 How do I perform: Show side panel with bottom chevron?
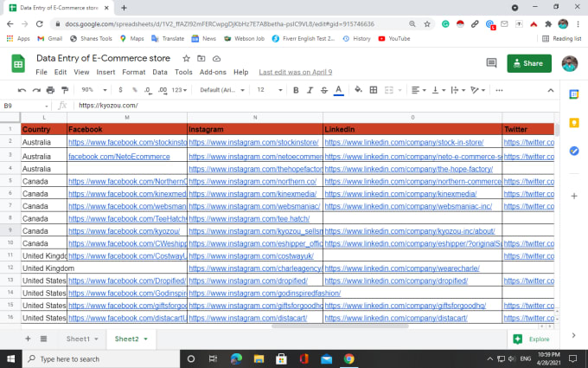(x=574, y=335)
